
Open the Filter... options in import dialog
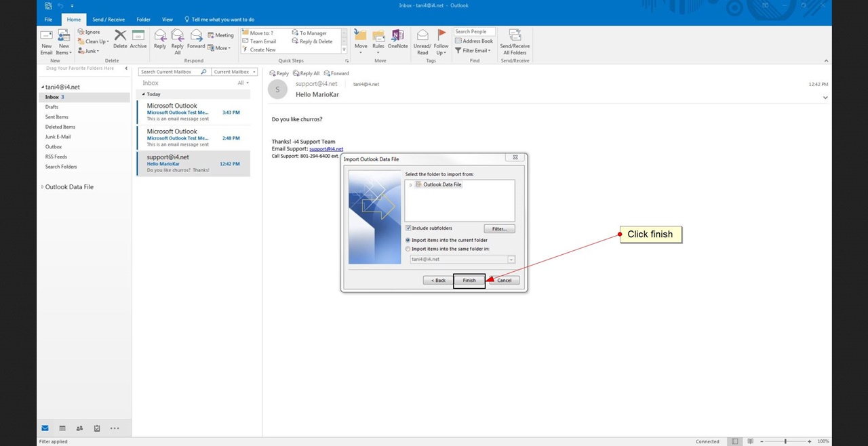tap(499, 228)
